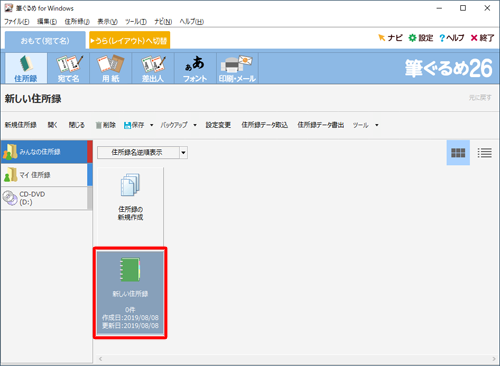Switch to うら(レイアウト)へ切替 tab
Screen dimensions: 500x366
click(130, 40)
